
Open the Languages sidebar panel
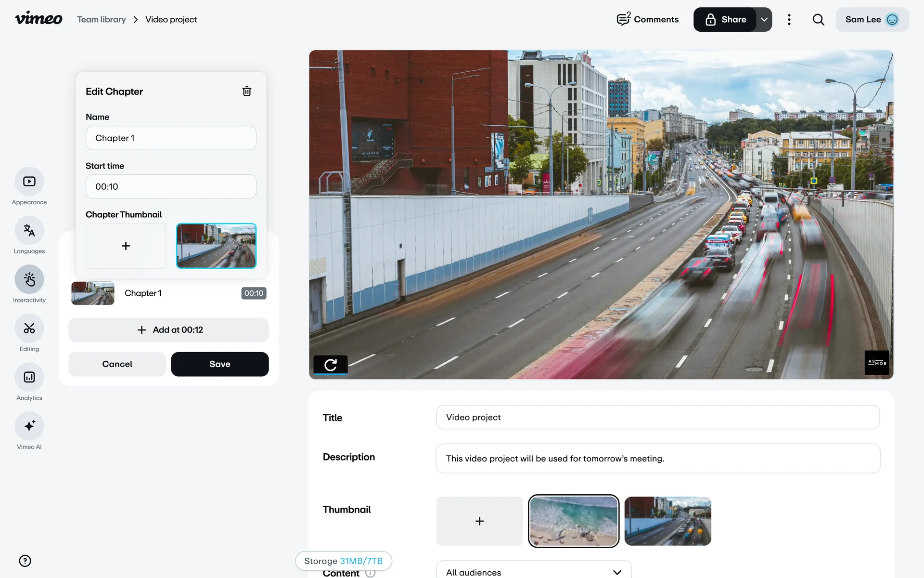29,231
